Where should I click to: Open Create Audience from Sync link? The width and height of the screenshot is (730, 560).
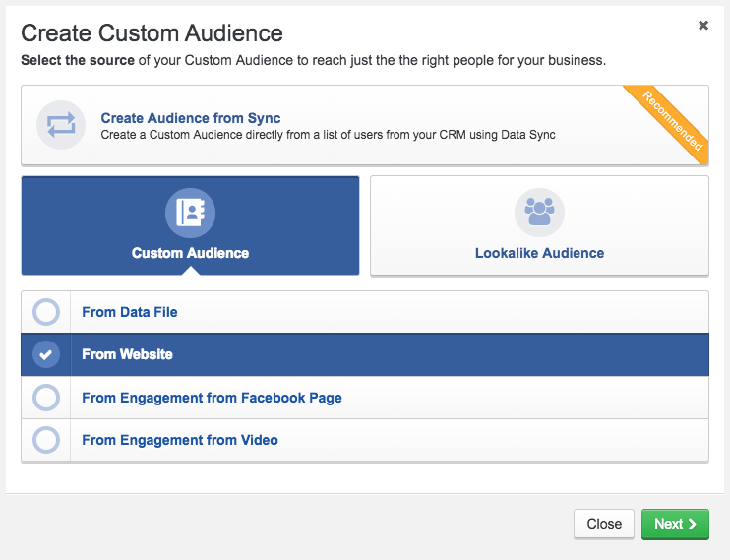[191, 118]
